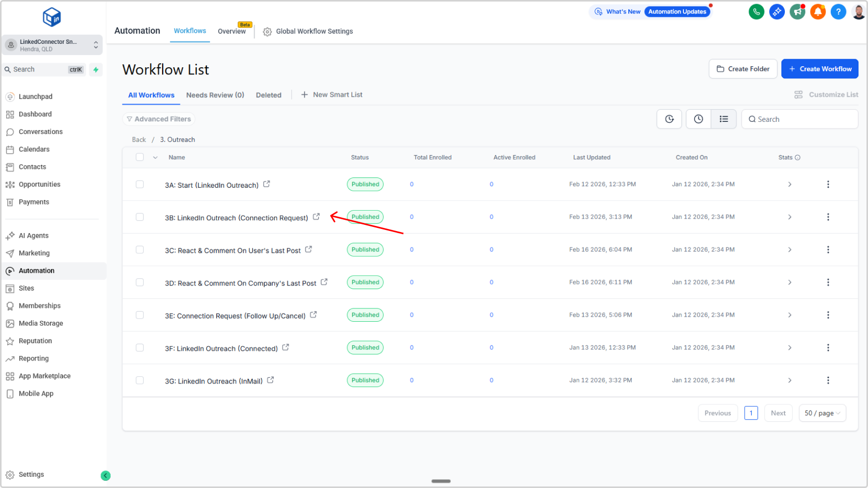Select all workflows with header checkbox

pyautogui.click(x=140, y=157)
